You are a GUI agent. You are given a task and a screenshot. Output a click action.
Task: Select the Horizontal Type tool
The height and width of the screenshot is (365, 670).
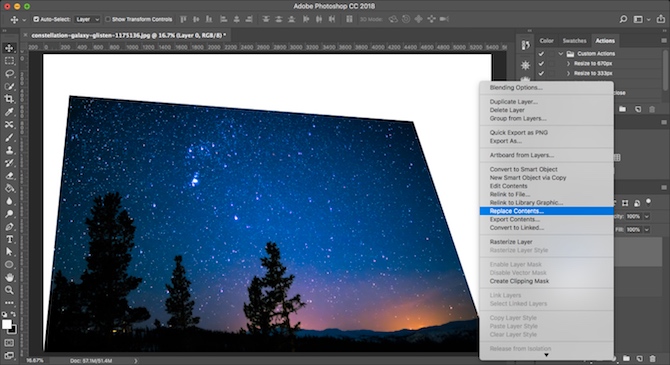(x=9, y=239)
